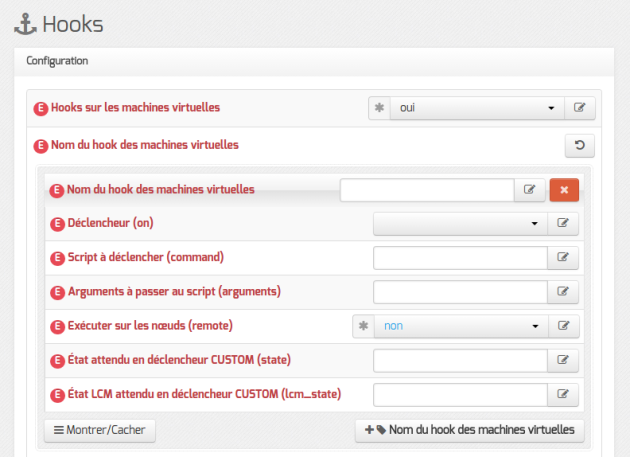Click edit icon for Déclencheur (on)
The image size is (630, 457).
(x=563, y=223)
